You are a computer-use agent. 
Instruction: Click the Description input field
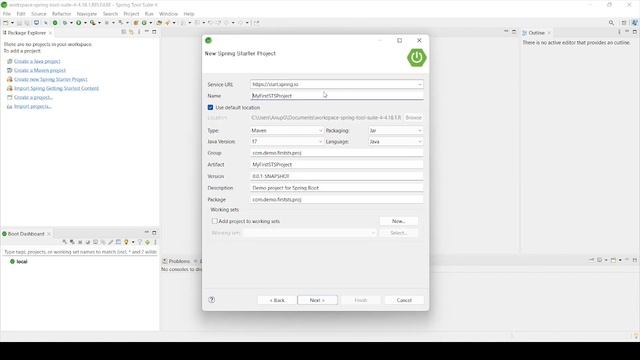click(x=337, y=188)
